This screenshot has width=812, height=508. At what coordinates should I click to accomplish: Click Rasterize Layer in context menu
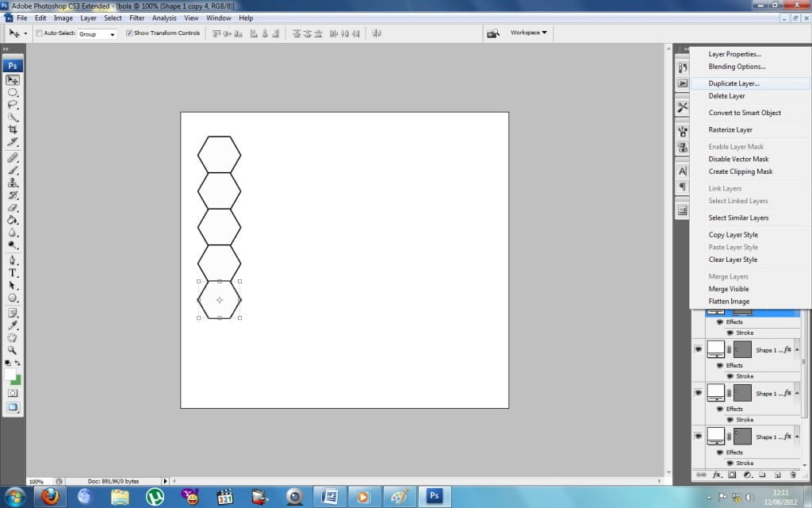730,129
